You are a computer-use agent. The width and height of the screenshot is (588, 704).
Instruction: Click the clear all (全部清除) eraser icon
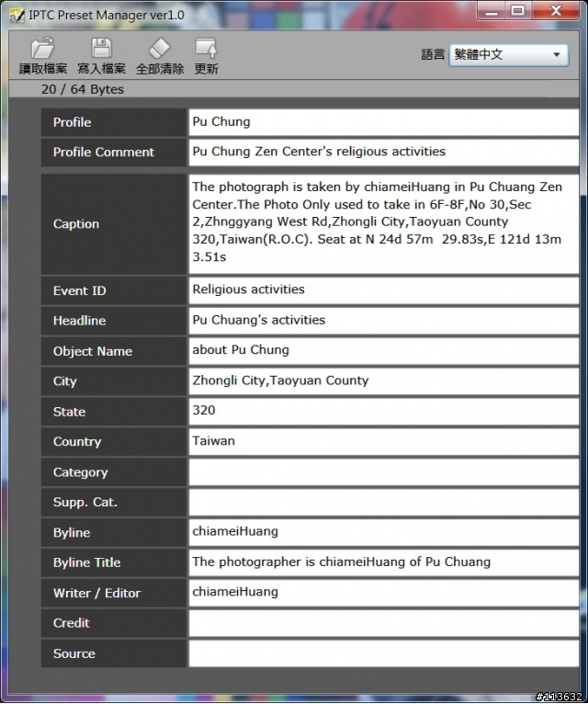pos(160,48)
